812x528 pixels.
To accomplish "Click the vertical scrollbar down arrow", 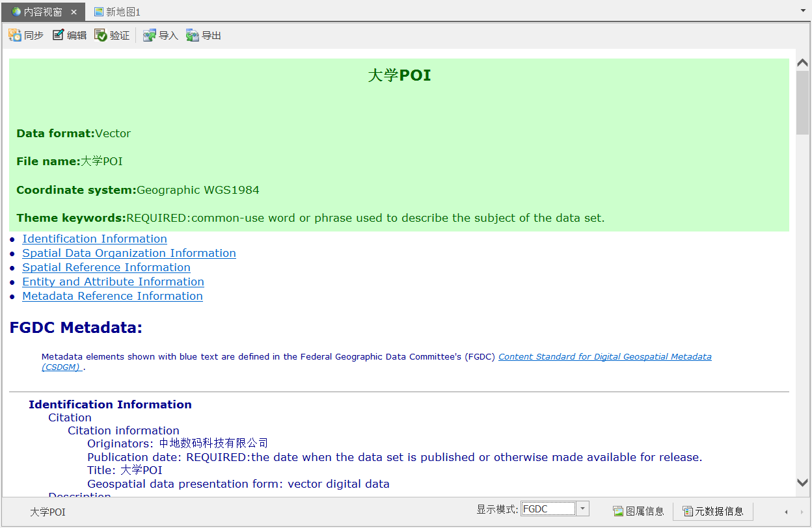I will click(802, 482).
